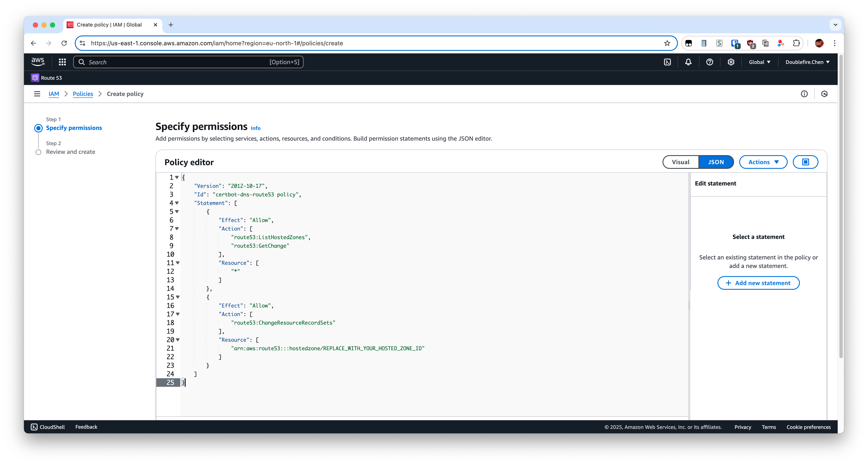Click the "certbot-dns-route53 policy" Id value
This screenshot has width=868, height=465.
255,194
